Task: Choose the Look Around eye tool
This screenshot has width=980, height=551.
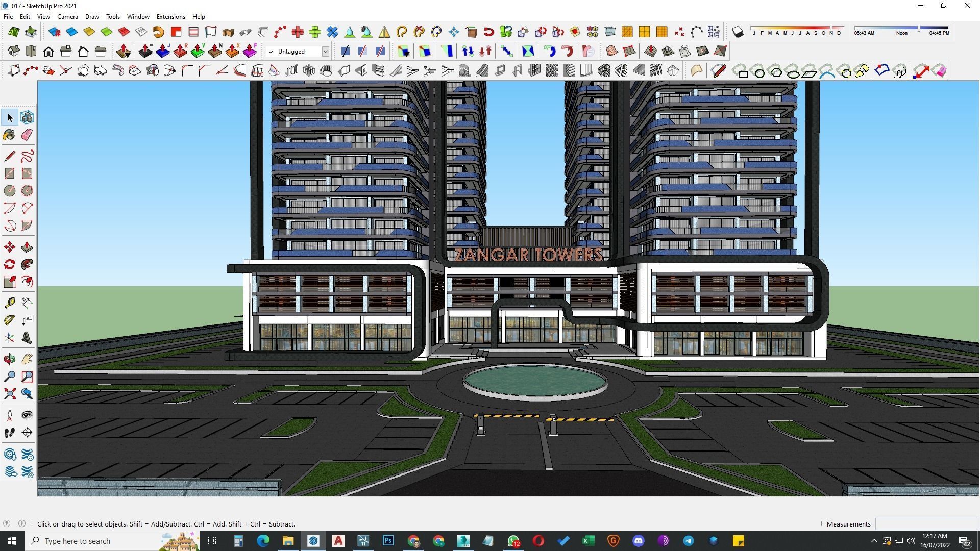Action: tap(27, 415)
